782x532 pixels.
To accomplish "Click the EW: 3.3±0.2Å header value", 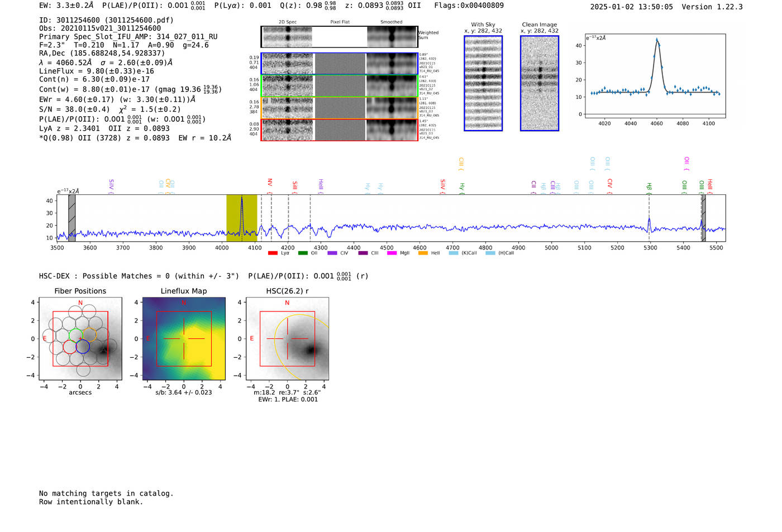I will point(66,6).
